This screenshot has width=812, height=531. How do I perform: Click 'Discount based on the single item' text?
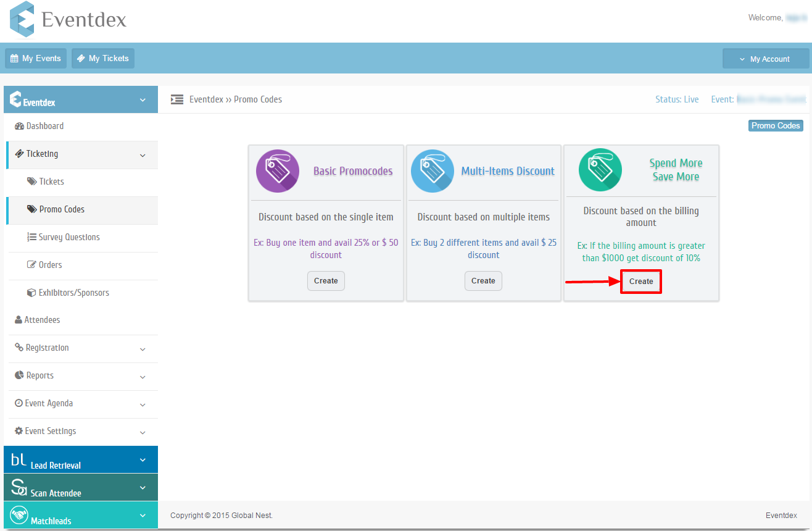326,217
